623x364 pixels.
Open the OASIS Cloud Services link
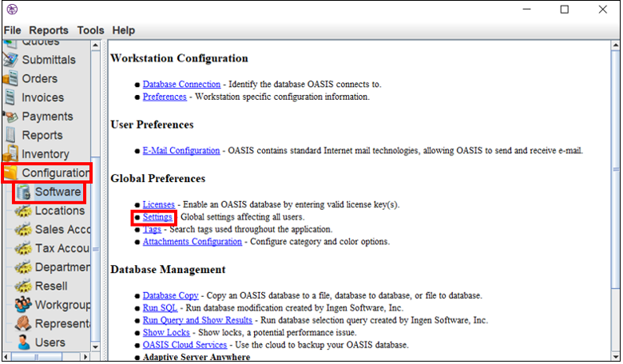click(185, 345)
